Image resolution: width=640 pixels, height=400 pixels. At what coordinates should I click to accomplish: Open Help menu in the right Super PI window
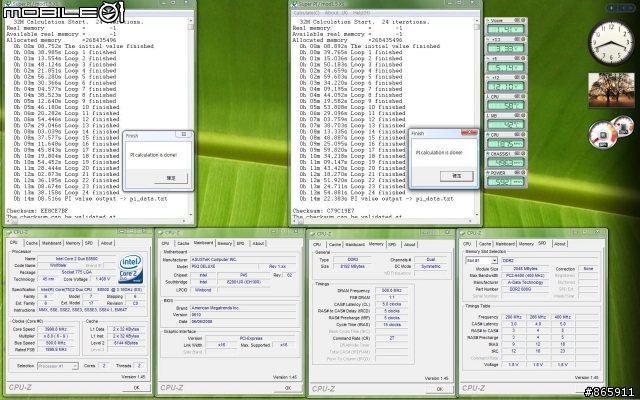coord(361,13)
